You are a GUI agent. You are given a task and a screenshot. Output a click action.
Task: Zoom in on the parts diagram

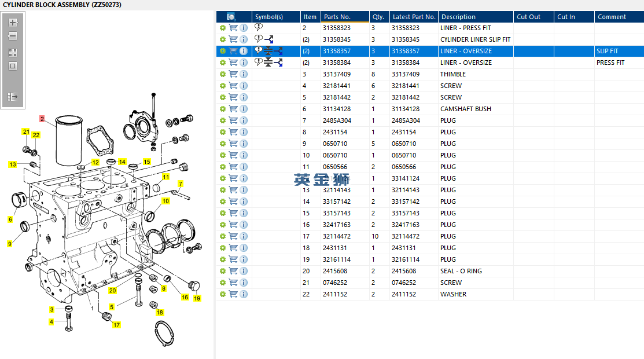click(13, 23)
